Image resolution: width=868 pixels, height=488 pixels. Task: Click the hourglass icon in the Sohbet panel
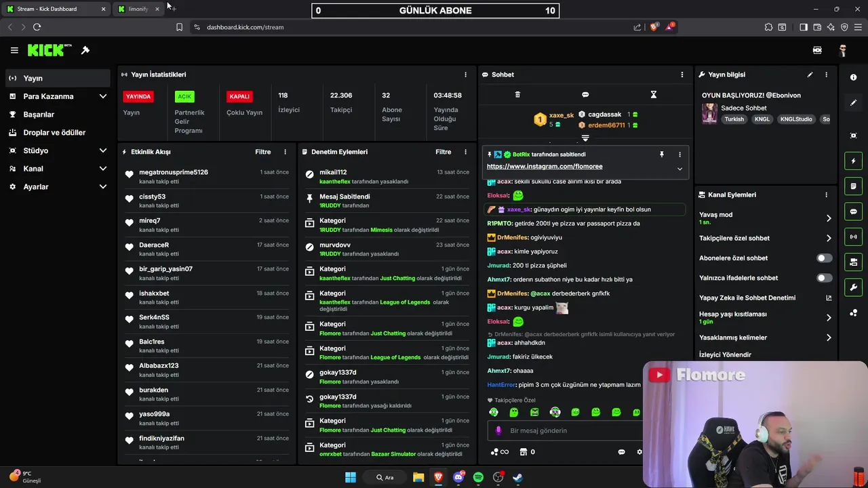pos(654,95)
